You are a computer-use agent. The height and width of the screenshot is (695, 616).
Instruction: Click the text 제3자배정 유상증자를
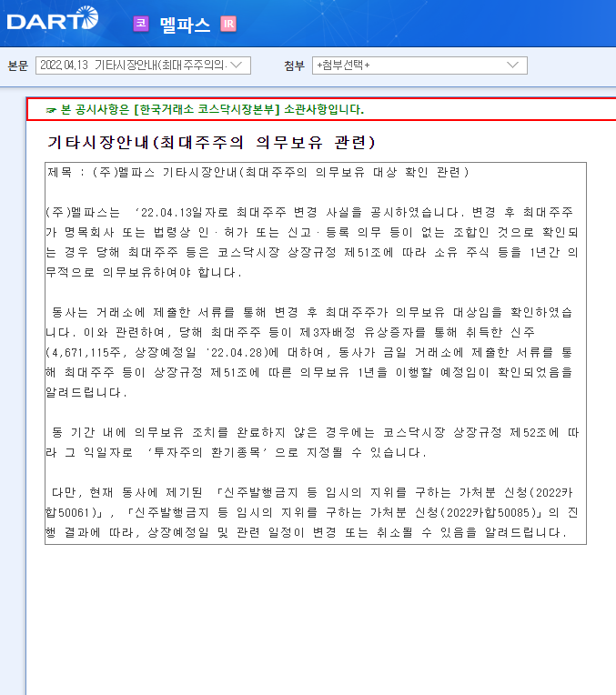(362, 332)
